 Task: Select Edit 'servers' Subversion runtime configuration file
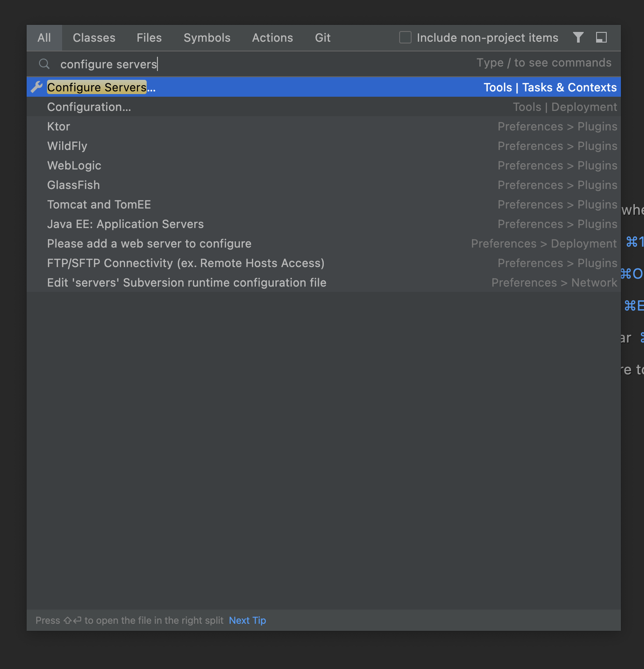pos(324,283)
